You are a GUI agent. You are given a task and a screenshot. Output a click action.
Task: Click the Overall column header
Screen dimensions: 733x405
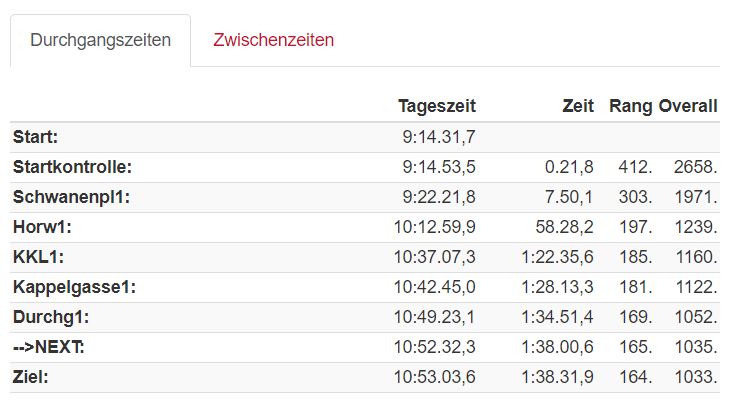[x=688, y=106]
